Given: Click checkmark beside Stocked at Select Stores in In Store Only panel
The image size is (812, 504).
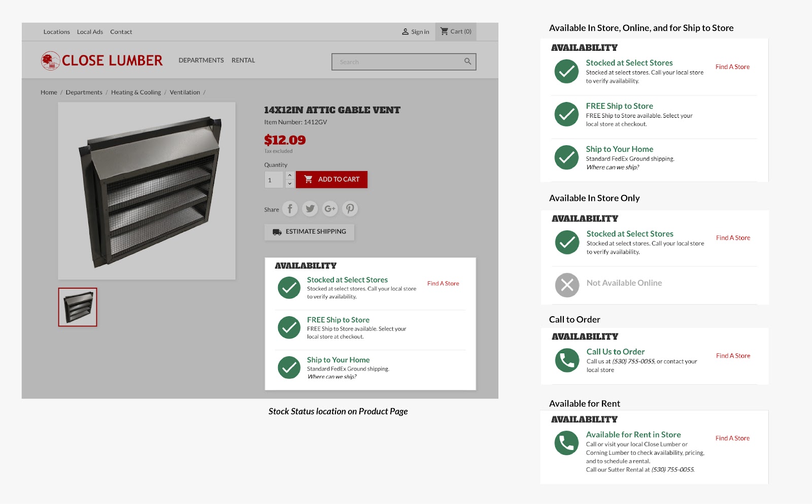Looking at the screenshot, I should [567, 242].
